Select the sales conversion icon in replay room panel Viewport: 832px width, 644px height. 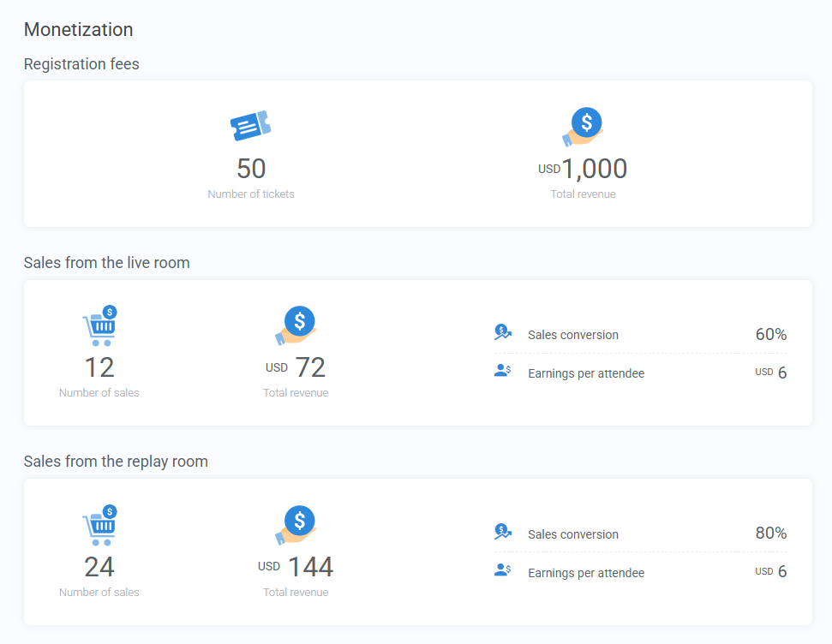tap(504, 530)
